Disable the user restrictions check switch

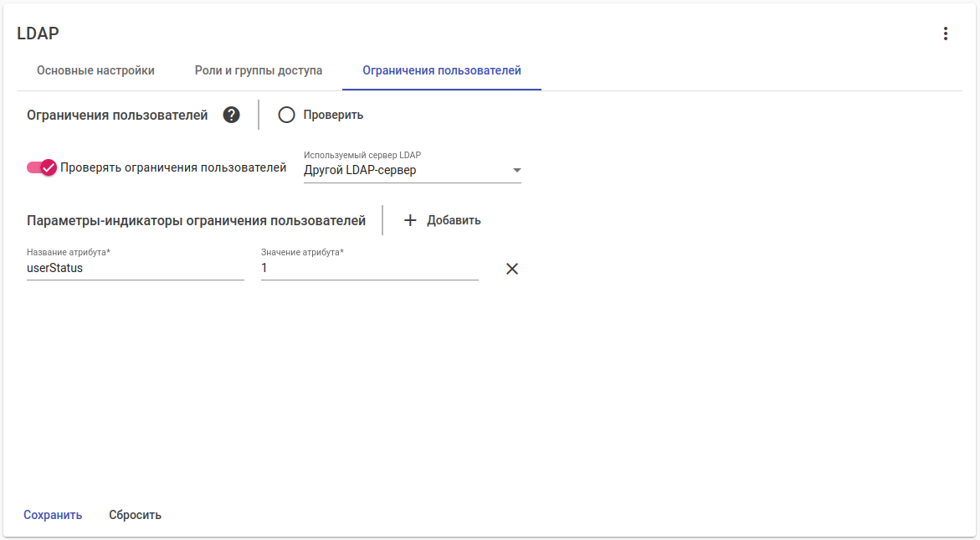42,167
